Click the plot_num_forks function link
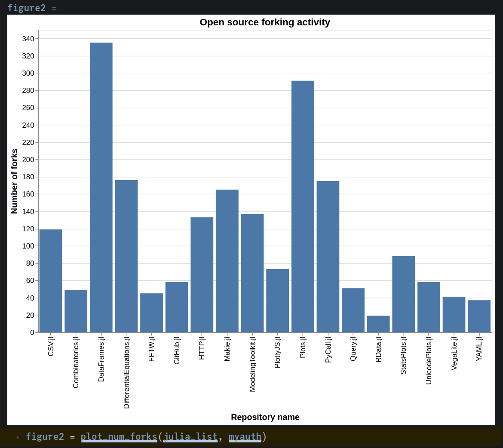Viewport: 503px width, 448px height. 119,437
